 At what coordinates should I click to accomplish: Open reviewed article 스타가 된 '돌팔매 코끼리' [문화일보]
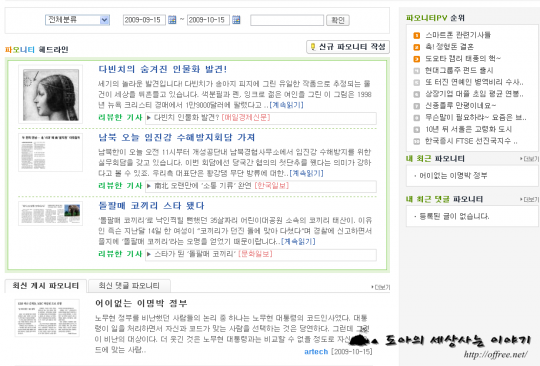213,254
